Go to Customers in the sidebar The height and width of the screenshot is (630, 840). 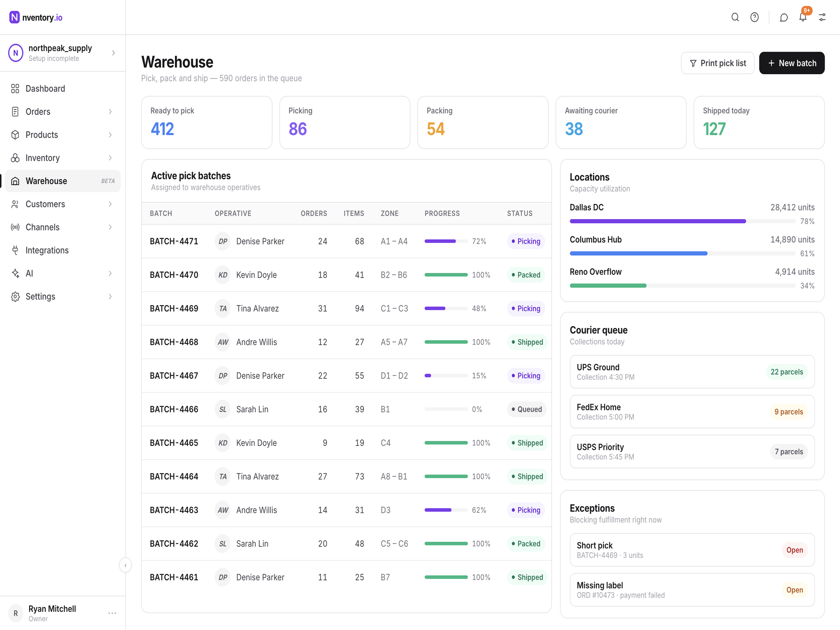63,204
